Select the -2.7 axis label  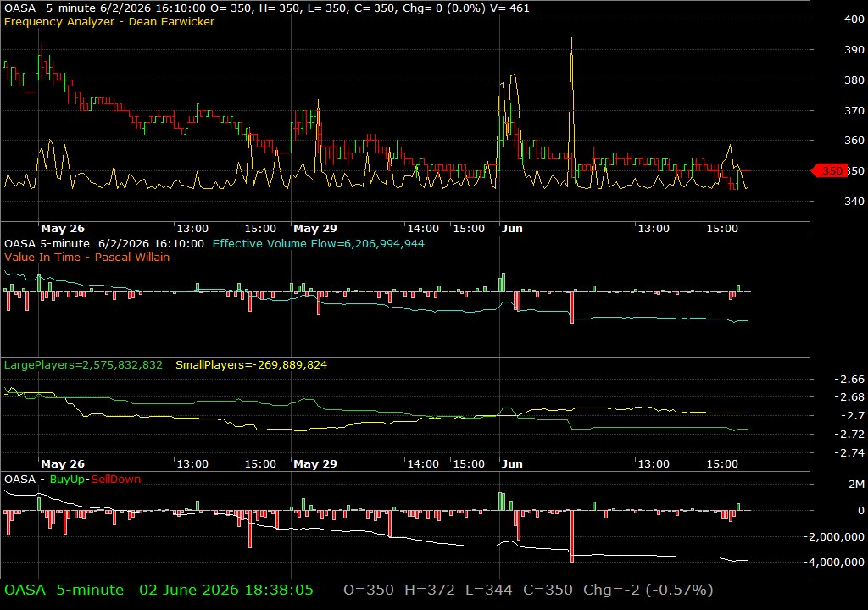pos(853,415)
